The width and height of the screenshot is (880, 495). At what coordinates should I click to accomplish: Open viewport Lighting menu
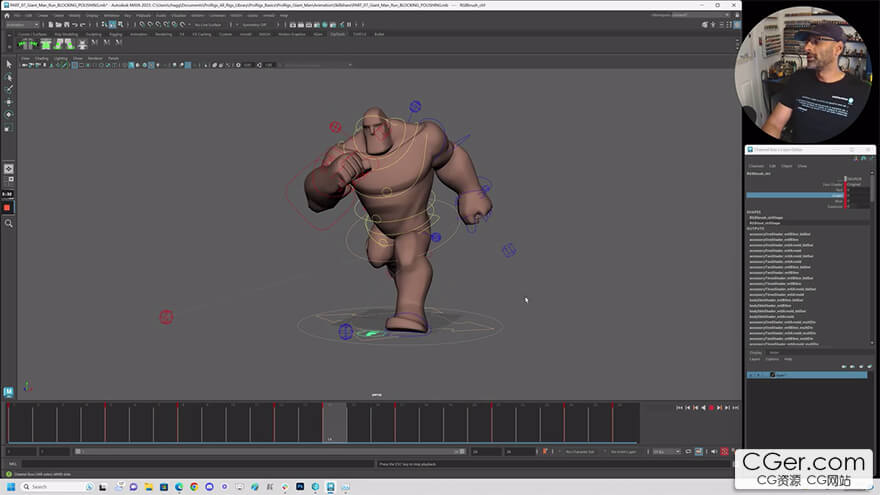[x=61, y=58]
